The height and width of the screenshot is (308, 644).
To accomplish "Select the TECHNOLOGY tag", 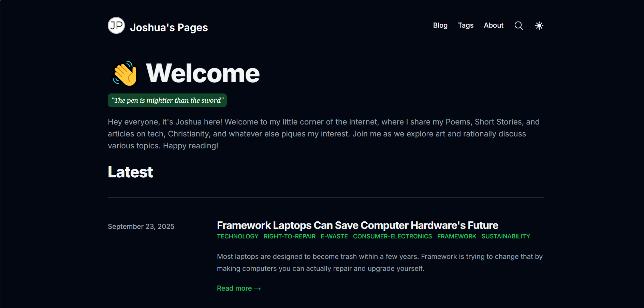I will (x=238, y=236).
